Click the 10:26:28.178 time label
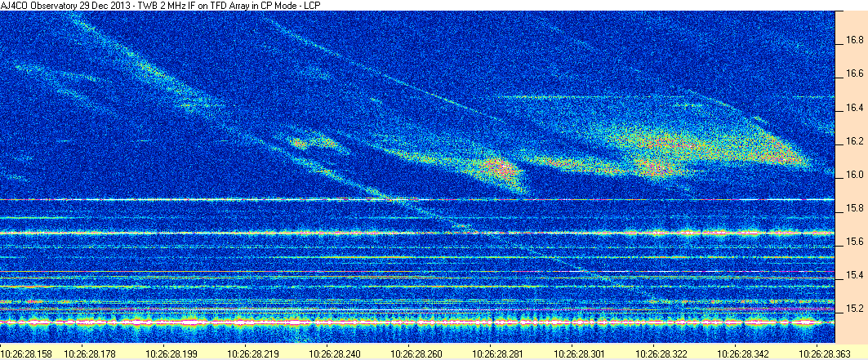This screenshot has height=360, width=868. pyautogui.click(x=88, y=353)
